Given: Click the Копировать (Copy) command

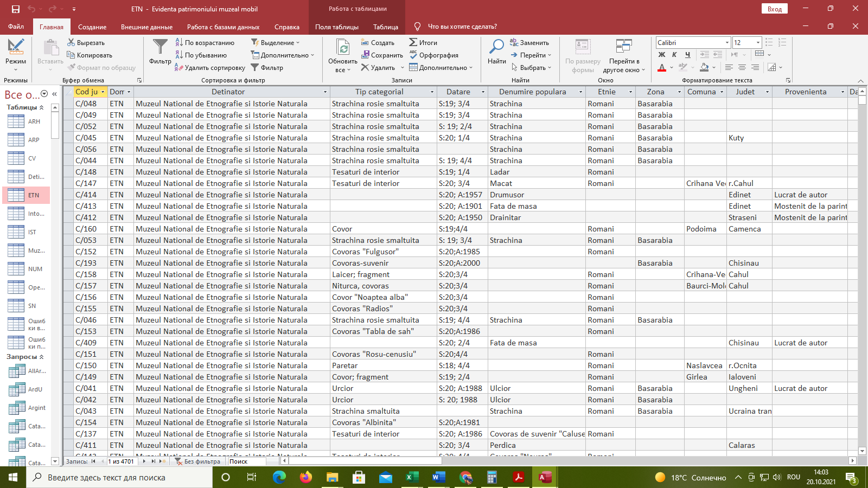Looking at the screenshot, I should (x=90, y=55).
